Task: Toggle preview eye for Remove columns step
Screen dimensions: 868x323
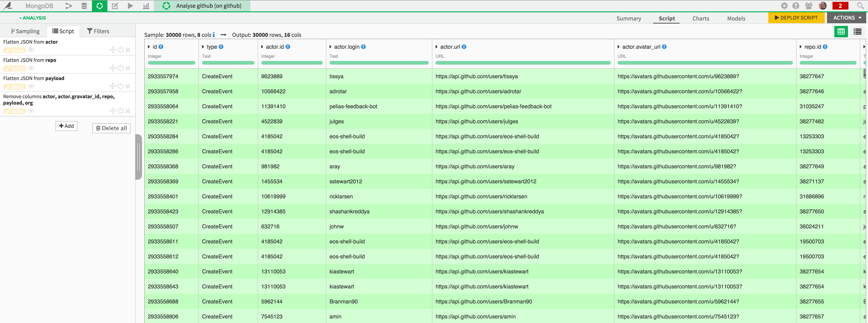Action: [31, 111]
